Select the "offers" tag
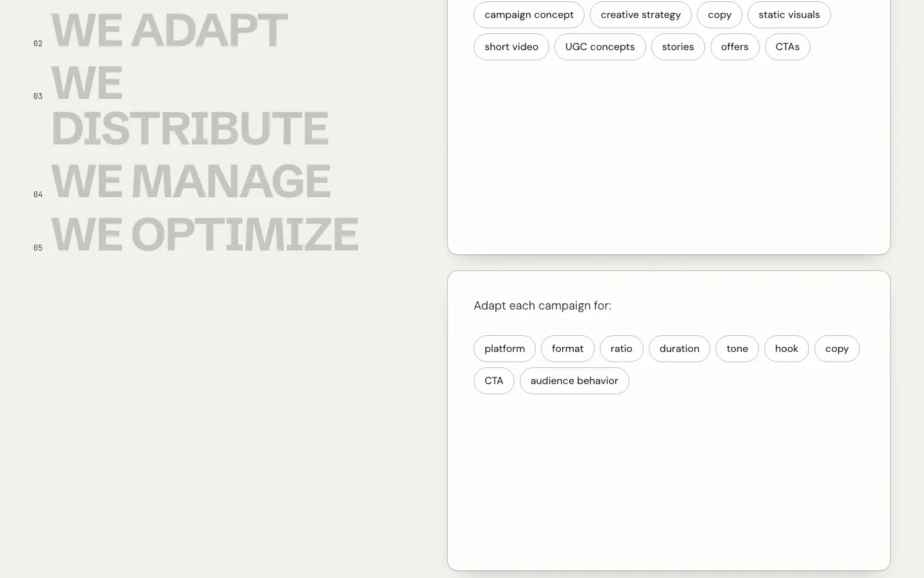924x578 pixels. [735, 47]
